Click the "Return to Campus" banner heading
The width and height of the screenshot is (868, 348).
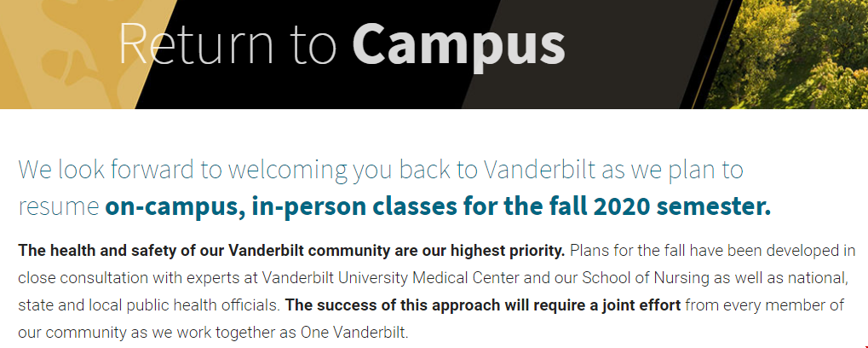pyautogui.click(x=341, y=43)
